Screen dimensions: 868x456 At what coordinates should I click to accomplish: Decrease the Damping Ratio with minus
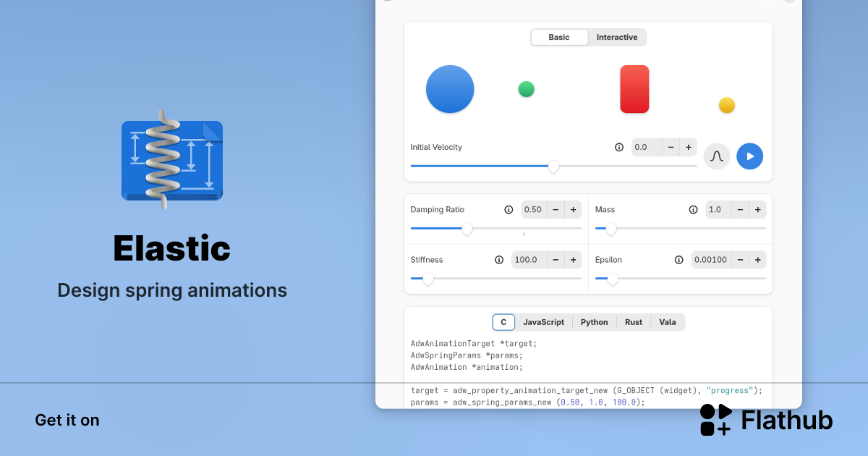point(555,209)
